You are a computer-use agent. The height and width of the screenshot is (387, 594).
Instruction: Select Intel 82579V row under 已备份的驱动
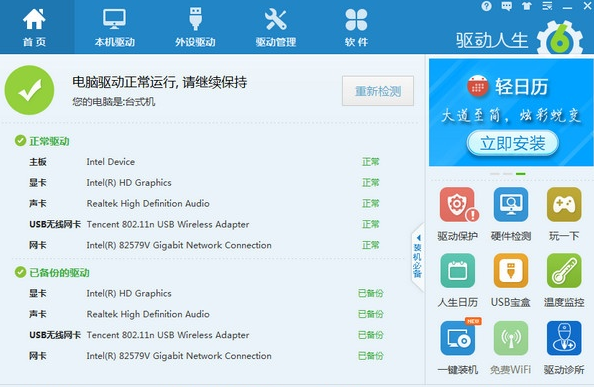206,356
